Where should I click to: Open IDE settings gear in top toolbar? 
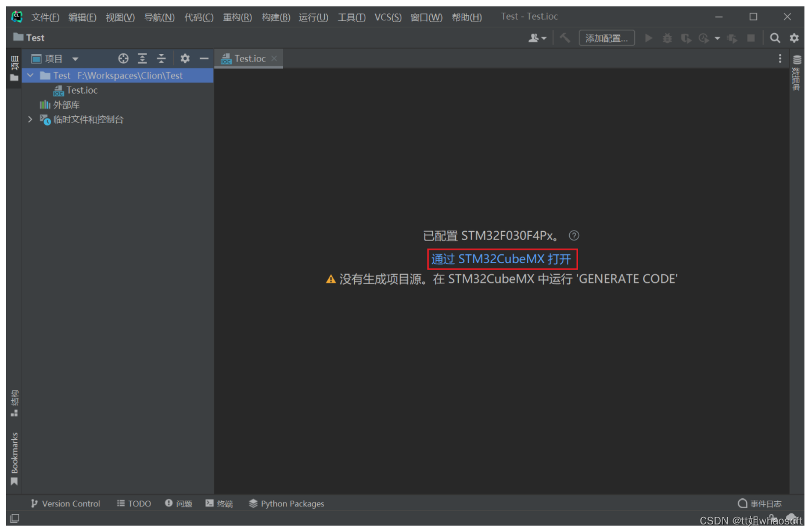point(794,38)
